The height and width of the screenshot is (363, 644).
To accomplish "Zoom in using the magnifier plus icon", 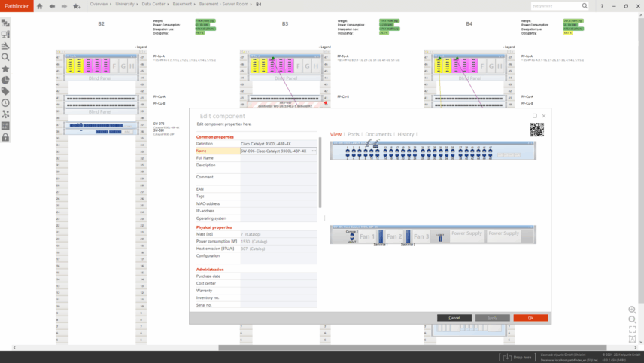I will coord(632,310).
